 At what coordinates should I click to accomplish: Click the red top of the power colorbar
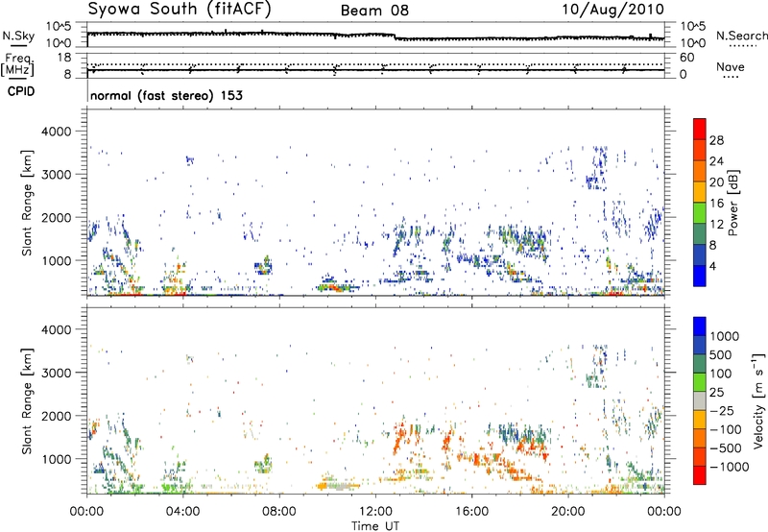(x=700, y=129)
